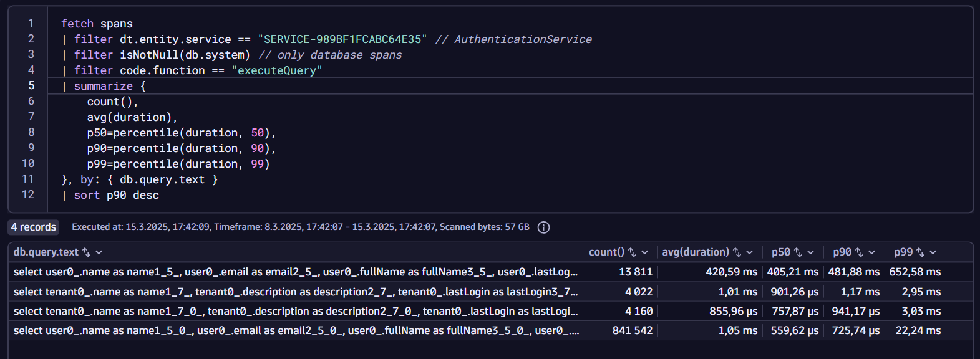Select the avg(duration) header label
This screenshot has height=359, width=980.
pos(696,252)
